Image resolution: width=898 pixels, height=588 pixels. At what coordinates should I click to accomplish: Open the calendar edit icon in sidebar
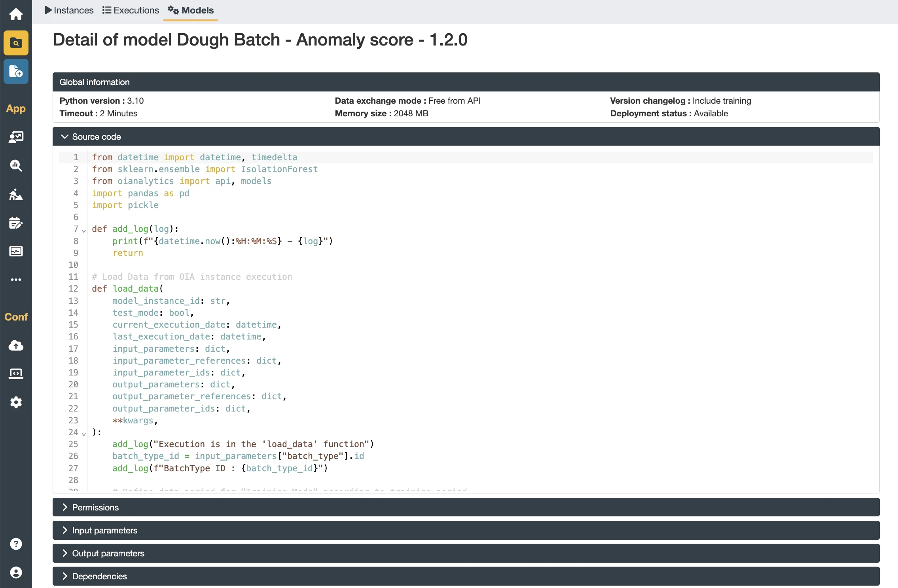[16, 223]
